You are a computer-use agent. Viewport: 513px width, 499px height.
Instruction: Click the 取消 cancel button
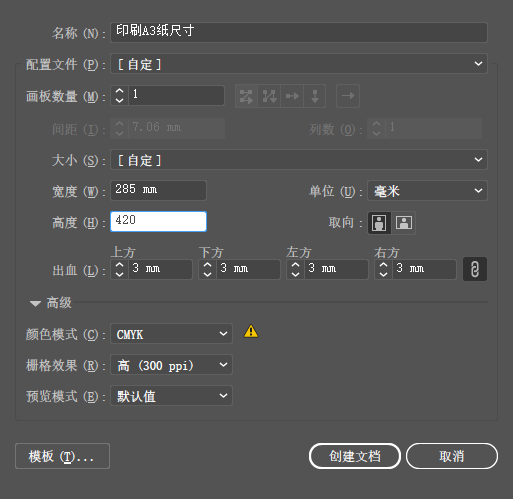452,456
